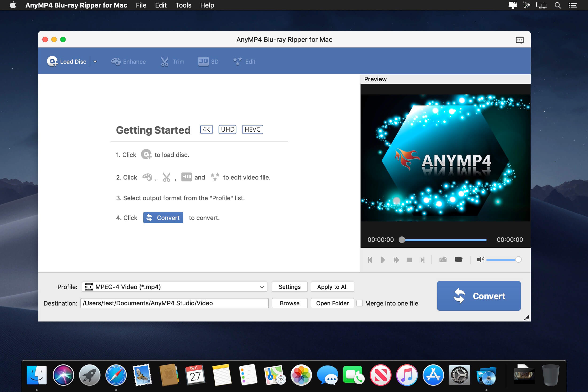Open the Trim tool

(x=172, y=62)
